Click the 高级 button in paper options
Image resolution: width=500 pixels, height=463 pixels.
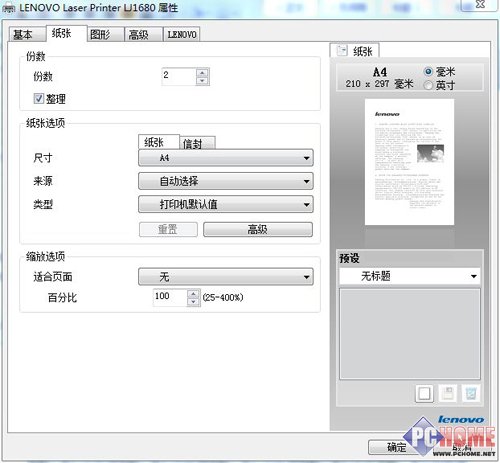pyautogui.click(x=258, y=229)
